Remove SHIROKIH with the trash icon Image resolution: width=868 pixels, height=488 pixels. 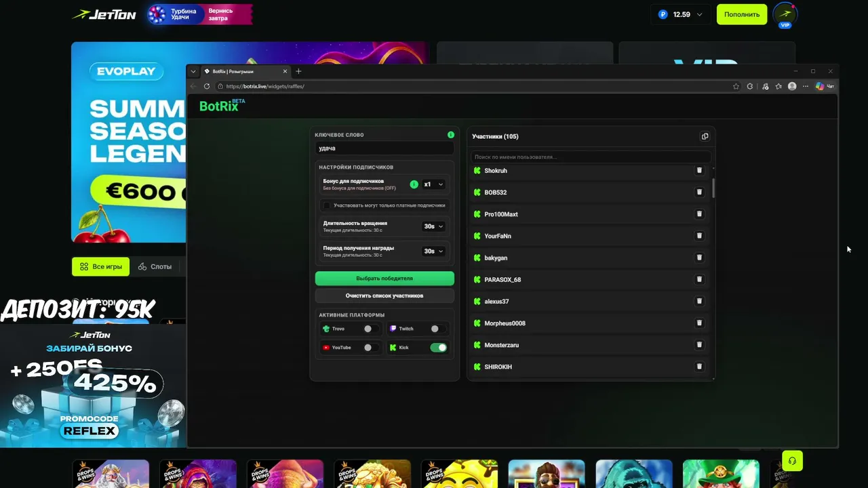coord(699,367)
